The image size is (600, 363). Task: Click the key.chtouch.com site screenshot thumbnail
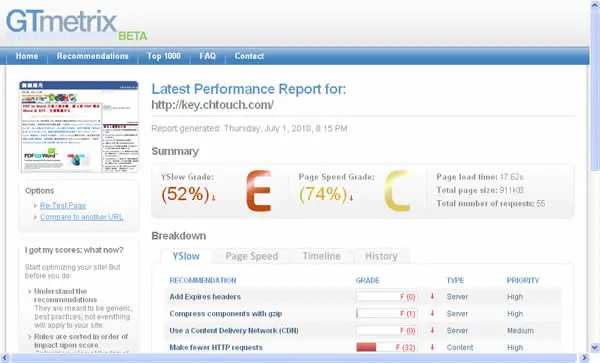pyautogui.click(x=79, y=126)
